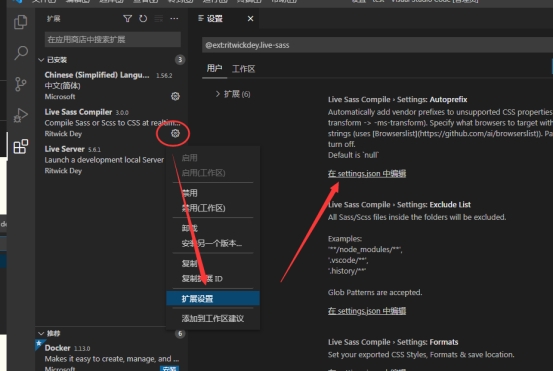Choose 添加到工作区建议 menu entry
Viewport: 554px width, 371px height.
[x=213, y=318]
